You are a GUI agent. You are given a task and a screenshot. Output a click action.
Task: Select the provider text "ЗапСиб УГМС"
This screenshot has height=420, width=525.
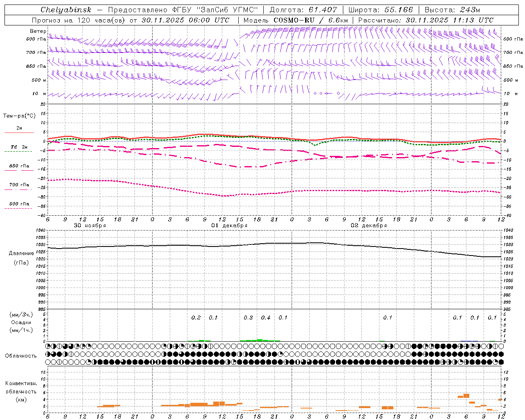[x=227, y=10]
